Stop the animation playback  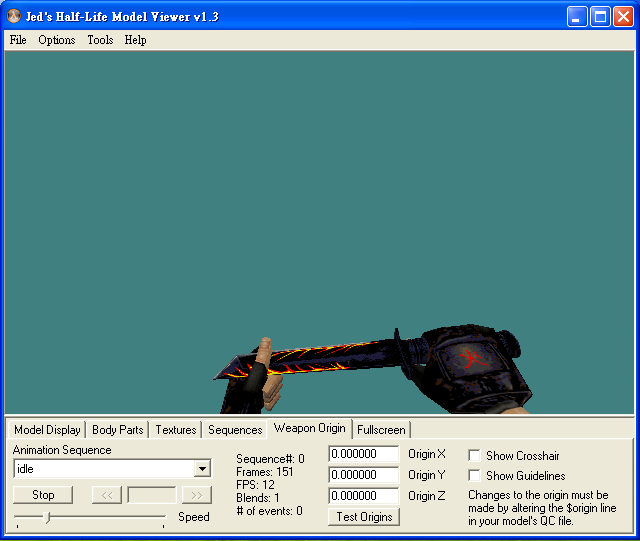(43, 495)
